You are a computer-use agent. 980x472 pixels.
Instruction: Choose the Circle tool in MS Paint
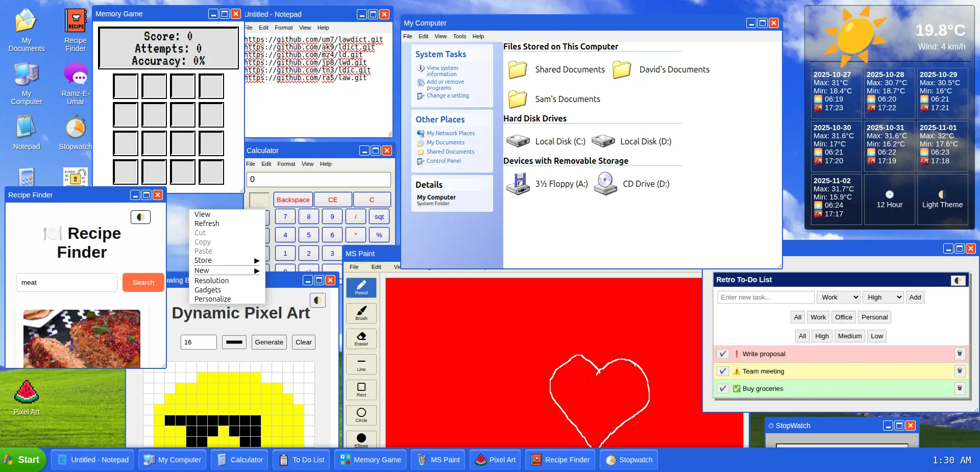pos(361,415)
